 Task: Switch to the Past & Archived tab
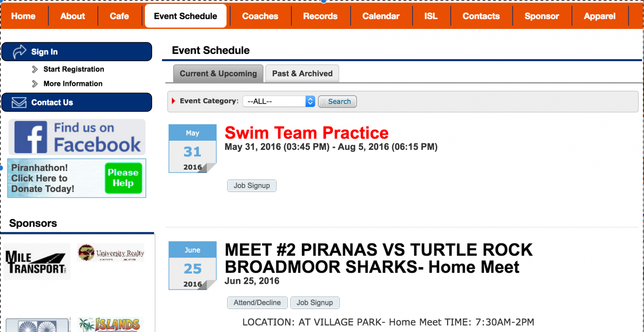(x=302, y=74)
